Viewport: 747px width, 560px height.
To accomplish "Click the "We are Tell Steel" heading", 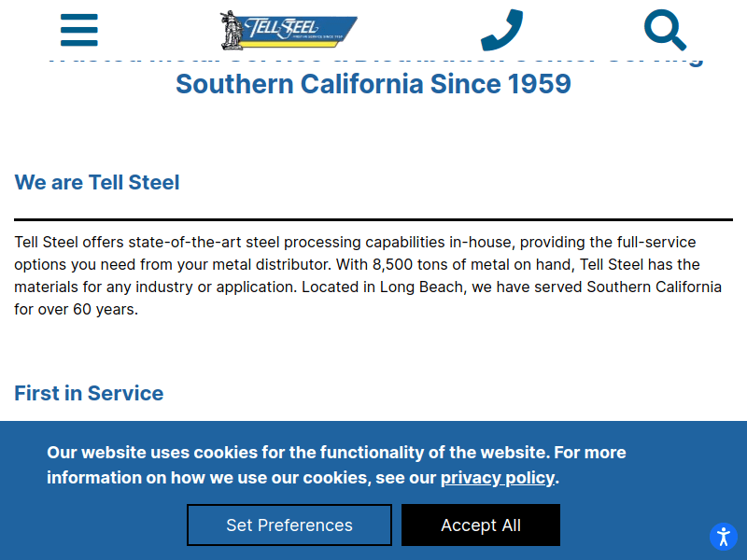I will (97, 182).
